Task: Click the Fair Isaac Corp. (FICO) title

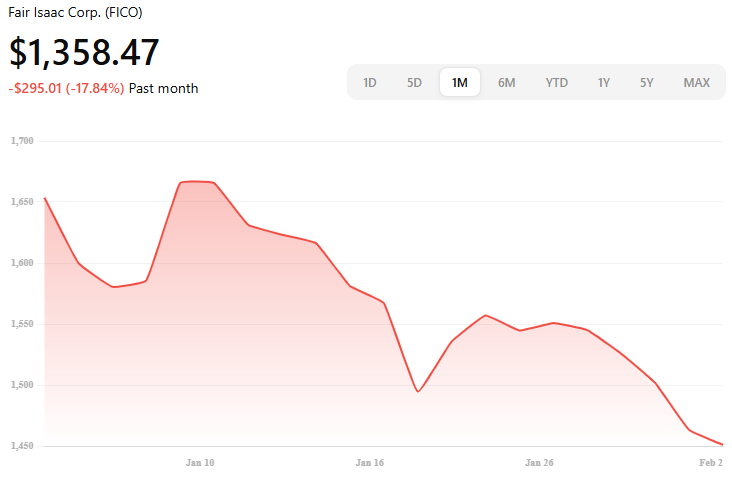Action: pyautogui.click(x=75, y=12)
